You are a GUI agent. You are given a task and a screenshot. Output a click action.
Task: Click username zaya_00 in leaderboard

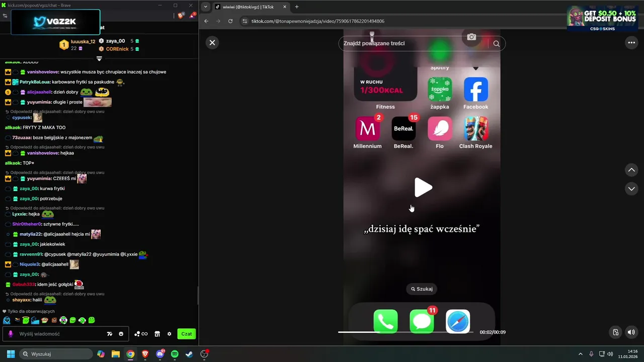point(115,41)
